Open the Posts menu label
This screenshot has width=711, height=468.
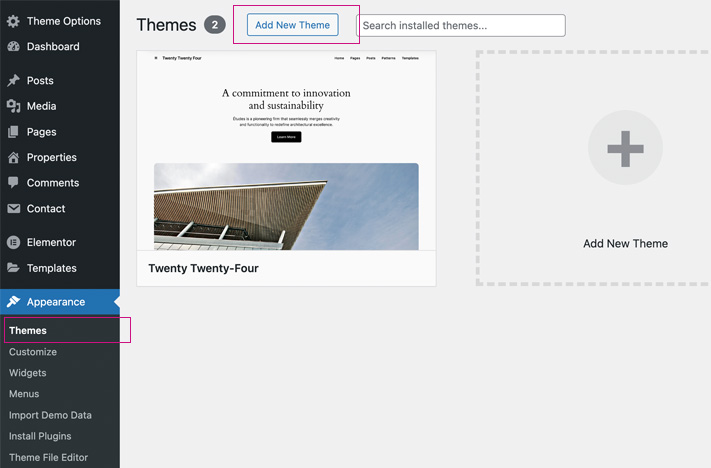(x=40, y=80)
